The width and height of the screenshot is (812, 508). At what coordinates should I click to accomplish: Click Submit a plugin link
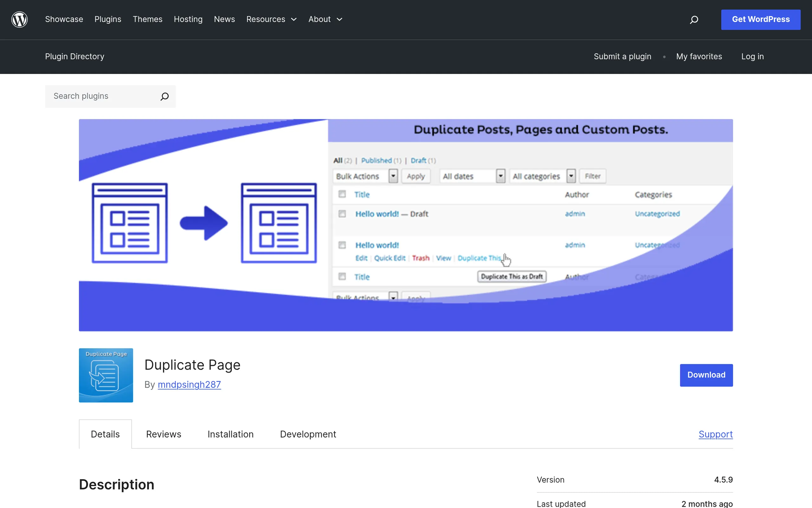[x=622, y=57]
